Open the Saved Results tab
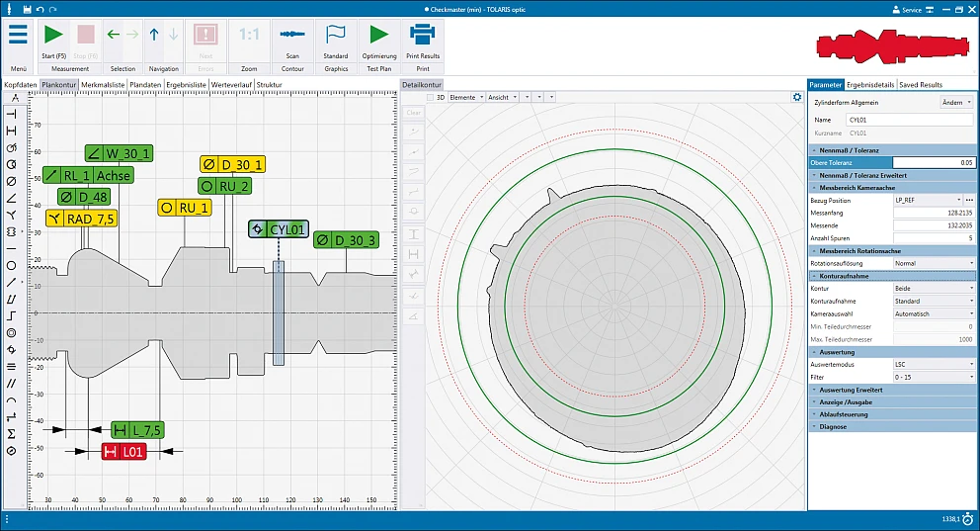Image resolution: width=980 pixels, height=531 pixels. click(921, 84)
